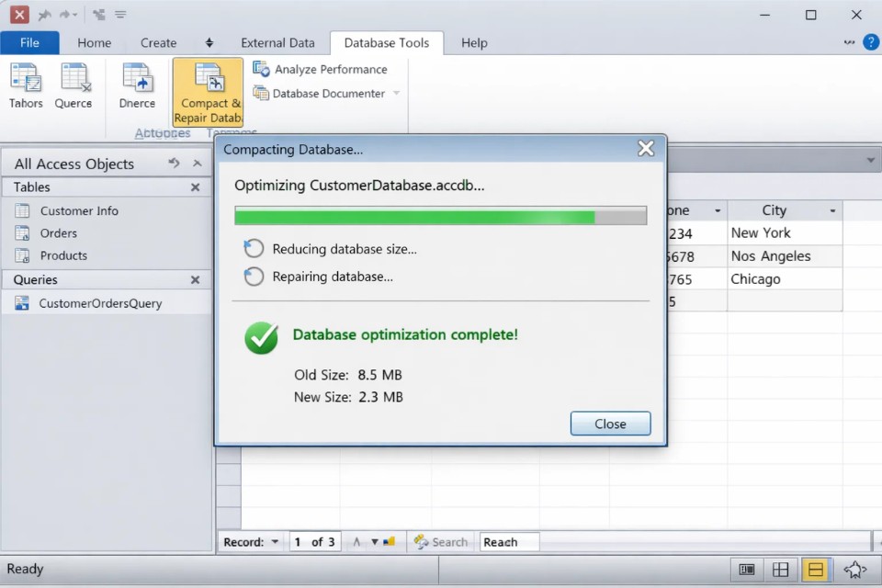Click the help question mark icon
The width and height of the screenshot is (882, 588).
pos(870,42)
